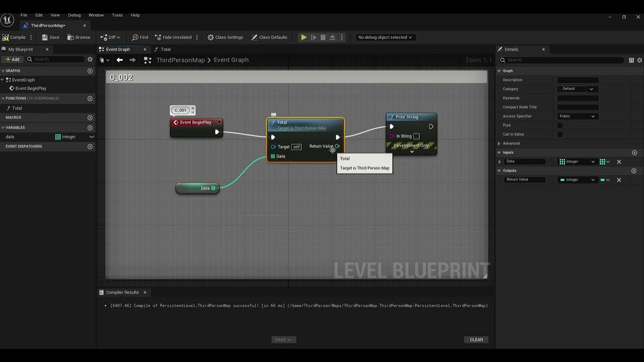644x362 pixels.
Task: Add a new input with Inputs plus icon
Action: 634,152
